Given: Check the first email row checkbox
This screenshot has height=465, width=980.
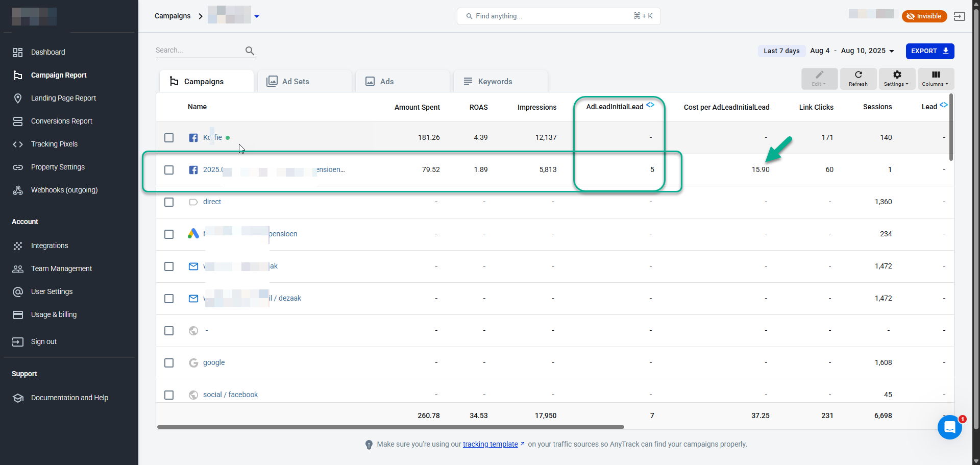Looking at the screenshot, I should 169,266.
